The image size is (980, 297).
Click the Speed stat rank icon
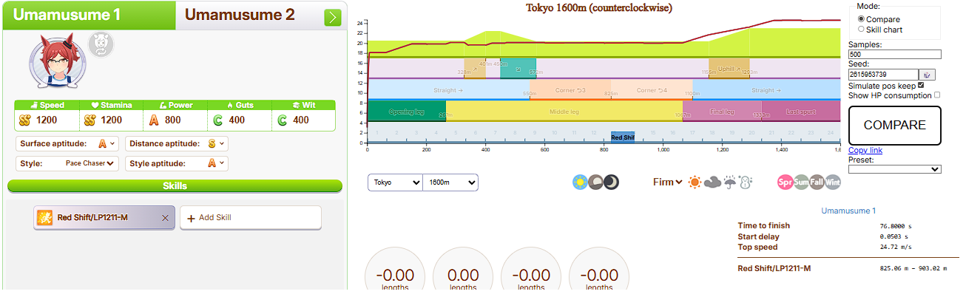tap(24, 120)
